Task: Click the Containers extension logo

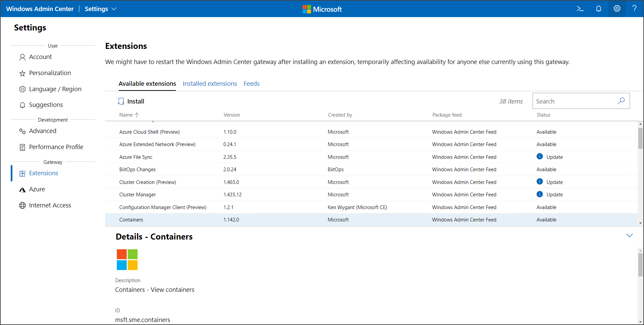Action: 127,260
